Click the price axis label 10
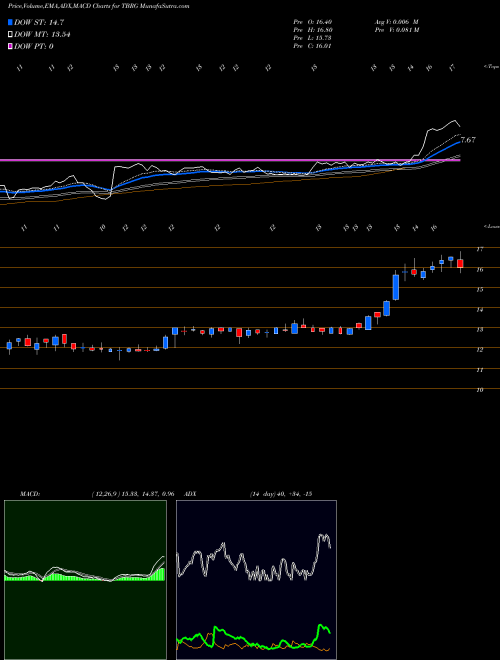 coord(479,390)
